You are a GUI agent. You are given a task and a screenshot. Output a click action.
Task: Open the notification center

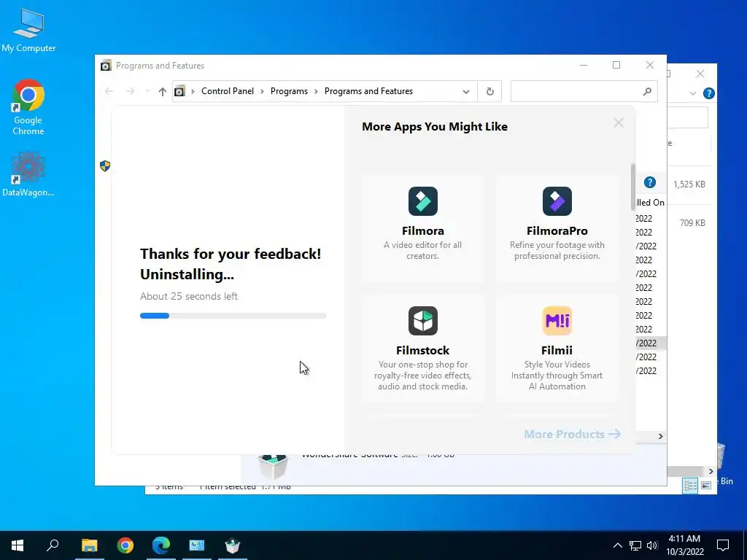click(723, 545)
